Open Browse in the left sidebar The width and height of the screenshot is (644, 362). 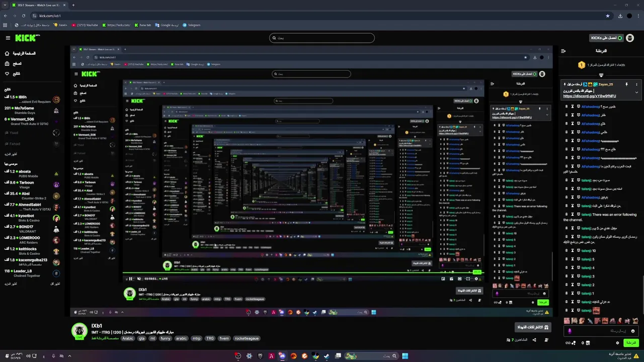coord(13,63)
